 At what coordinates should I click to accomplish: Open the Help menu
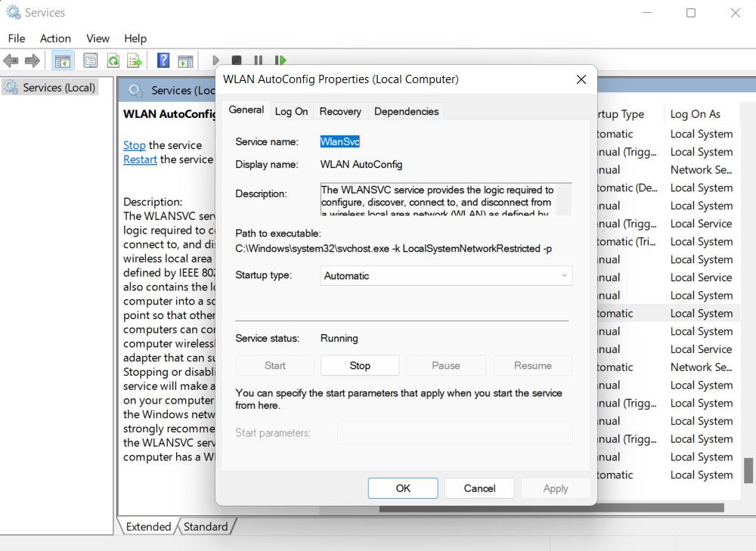pos(135,39)
